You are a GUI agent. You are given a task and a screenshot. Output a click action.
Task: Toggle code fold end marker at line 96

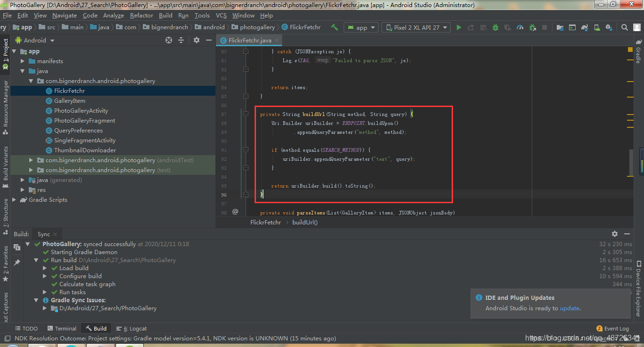coord(246,194)
